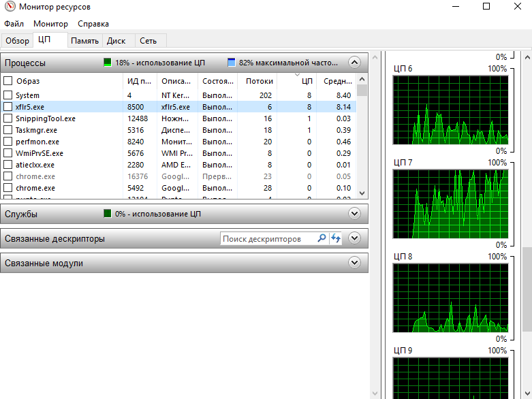Expand the Связанные модули section chevron
Screen dimensions: 532x399
355,263
